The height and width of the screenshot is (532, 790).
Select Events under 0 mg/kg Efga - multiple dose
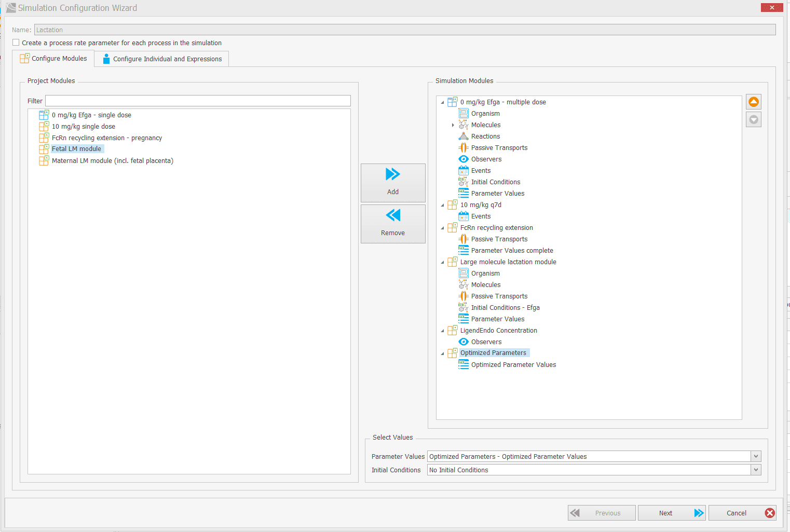481,170
